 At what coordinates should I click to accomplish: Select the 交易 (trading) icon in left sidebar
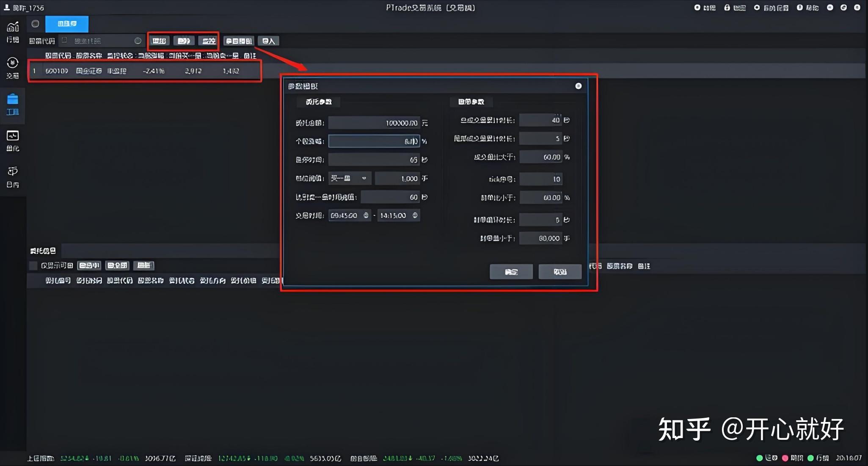pos(13,66)
